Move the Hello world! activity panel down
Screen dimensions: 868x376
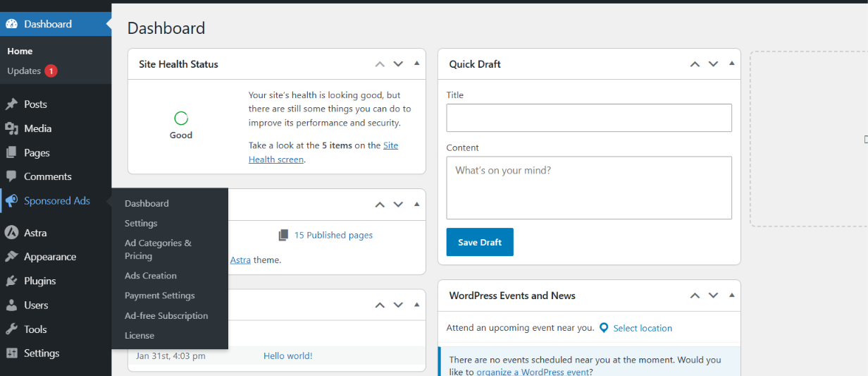tap(398, 305)
